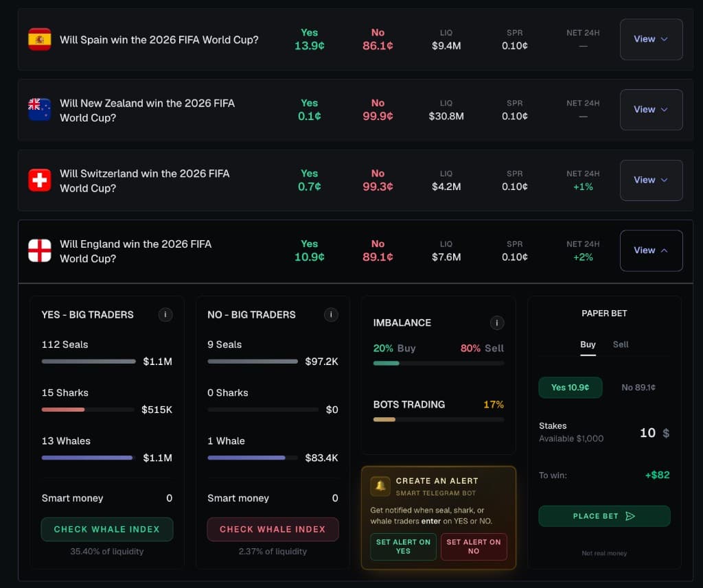Click the New Zealand flag icon
Screen dimensions: 703x588
tap(39, 109)
